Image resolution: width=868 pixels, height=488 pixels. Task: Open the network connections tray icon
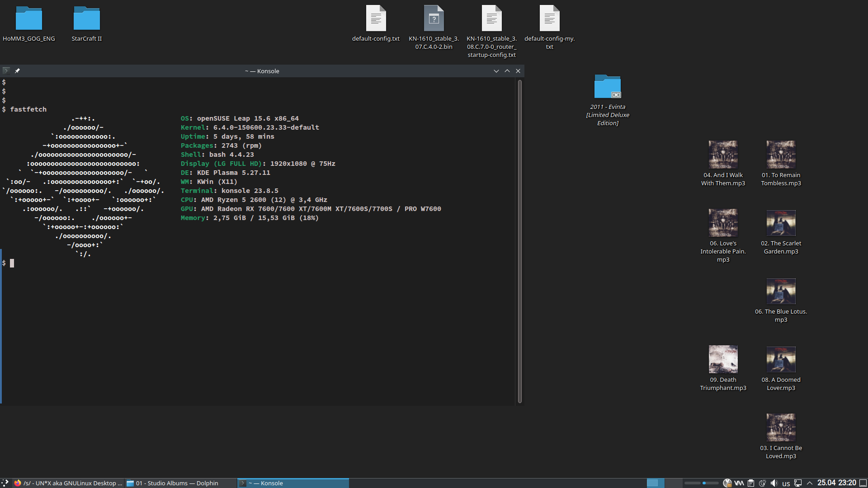(x=798, y=483)
